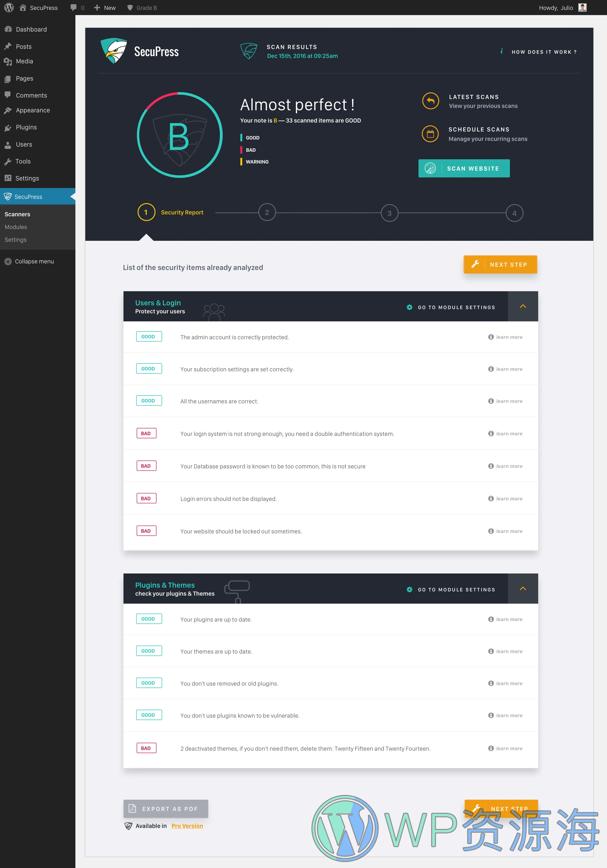Click the WARNING legend color marker
This screenshot has height=868, width=607.
241,162
